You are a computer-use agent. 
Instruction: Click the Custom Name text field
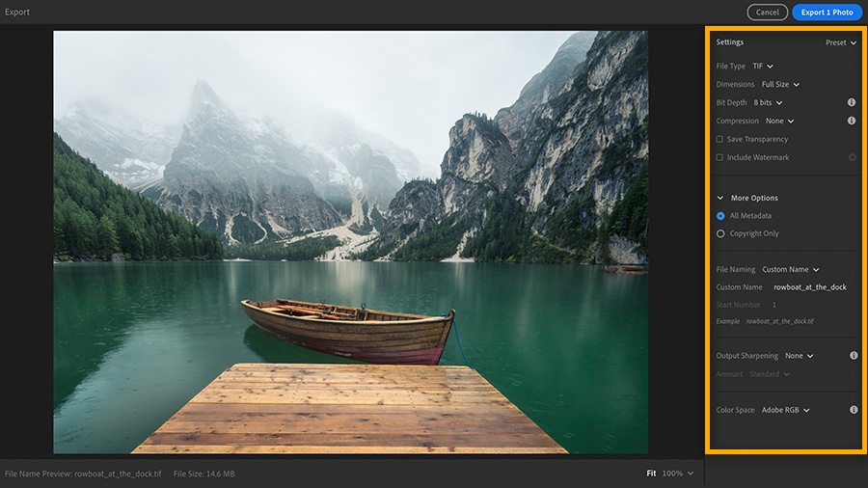tap(810, 287)
